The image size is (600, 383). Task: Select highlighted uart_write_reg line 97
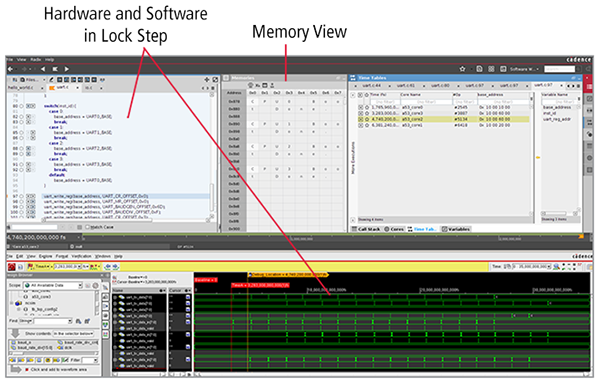coord(126,196)
